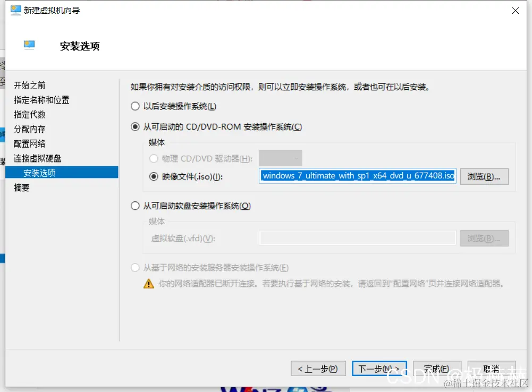Select the 配置网络 wizard step

(29, 143)
